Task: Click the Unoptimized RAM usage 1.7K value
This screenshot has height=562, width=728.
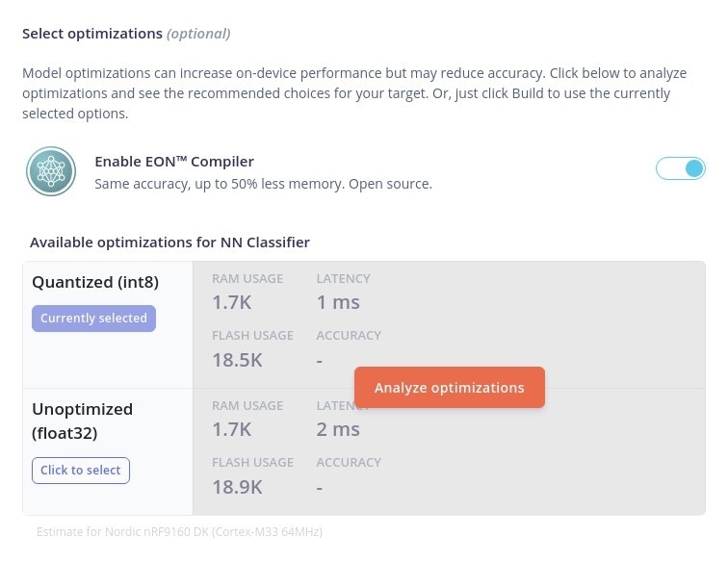Action: click(x=232, y=429)
